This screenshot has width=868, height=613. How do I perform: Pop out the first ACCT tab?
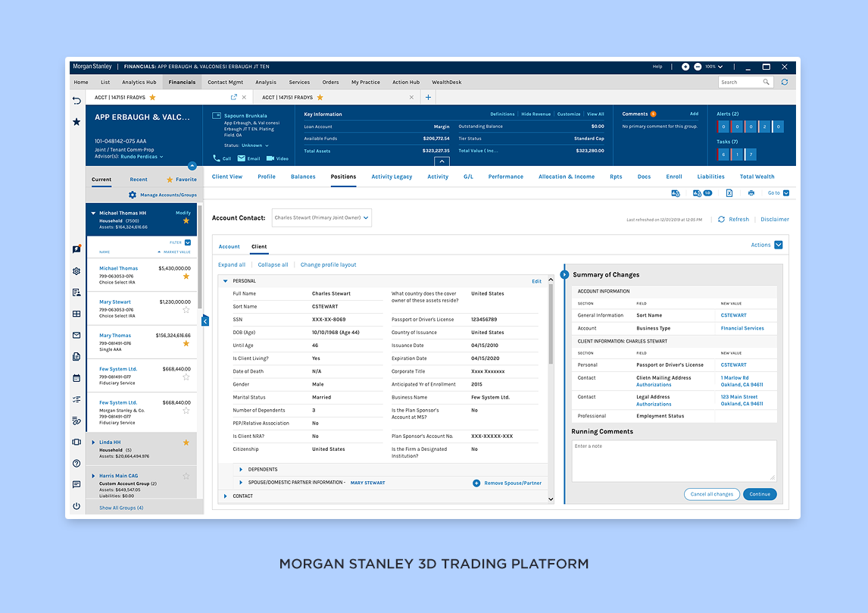[233, 97]
